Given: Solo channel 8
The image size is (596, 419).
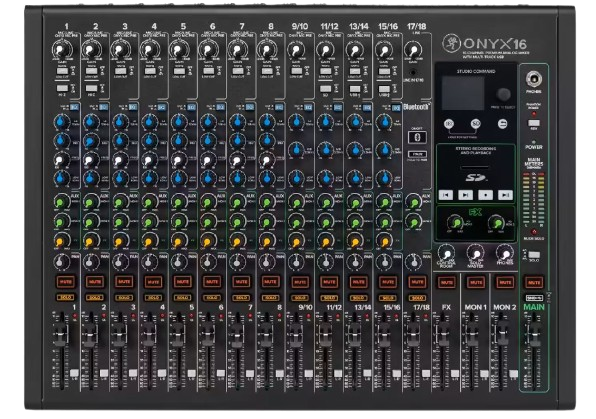Looking at the screenshot, I should tap(270, 298).
